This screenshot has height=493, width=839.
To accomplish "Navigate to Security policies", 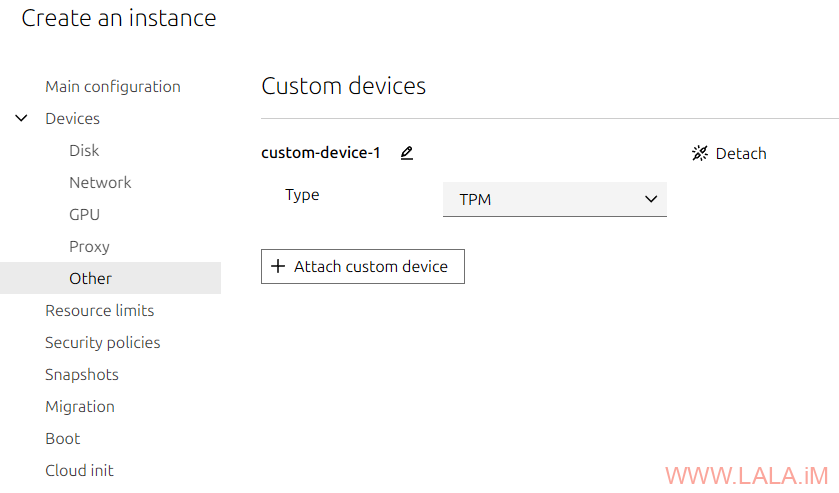I will click(x=102, y=342).
